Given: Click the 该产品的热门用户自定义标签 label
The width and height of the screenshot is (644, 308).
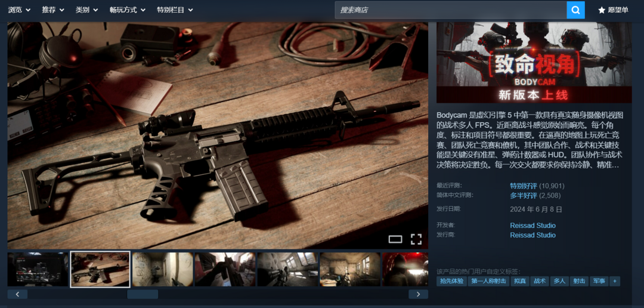Looking at the screenshot, I should coord(478,272).
